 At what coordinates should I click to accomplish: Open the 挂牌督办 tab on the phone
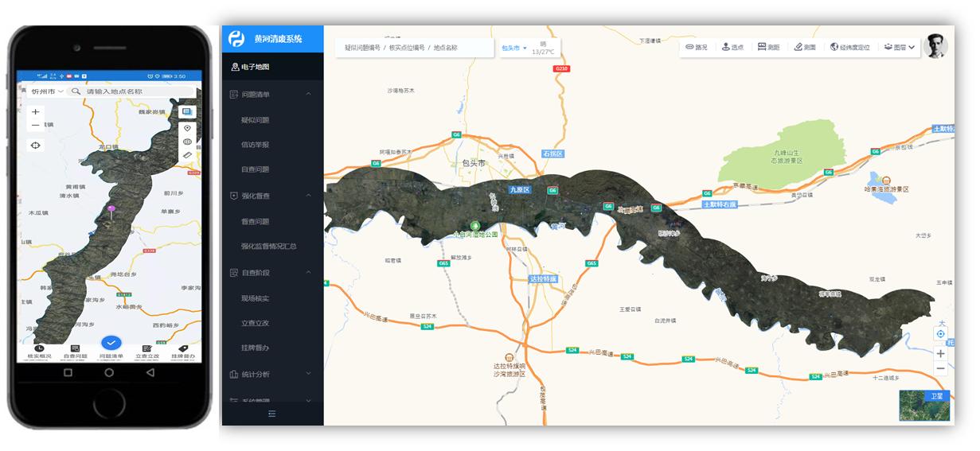tap(183, 352)
